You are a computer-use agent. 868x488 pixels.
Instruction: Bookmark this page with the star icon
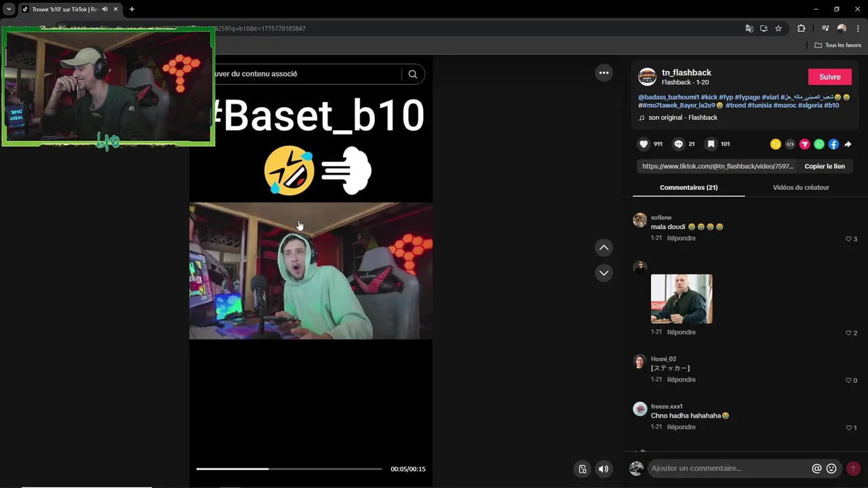(x=778, y=28)
